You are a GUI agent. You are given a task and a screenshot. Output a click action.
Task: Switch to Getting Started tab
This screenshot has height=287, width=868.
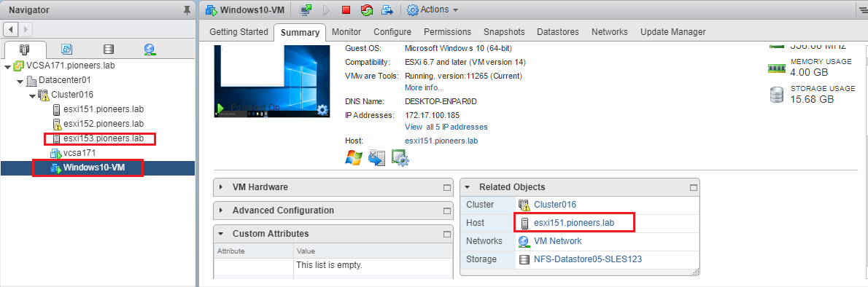(239, 32)
